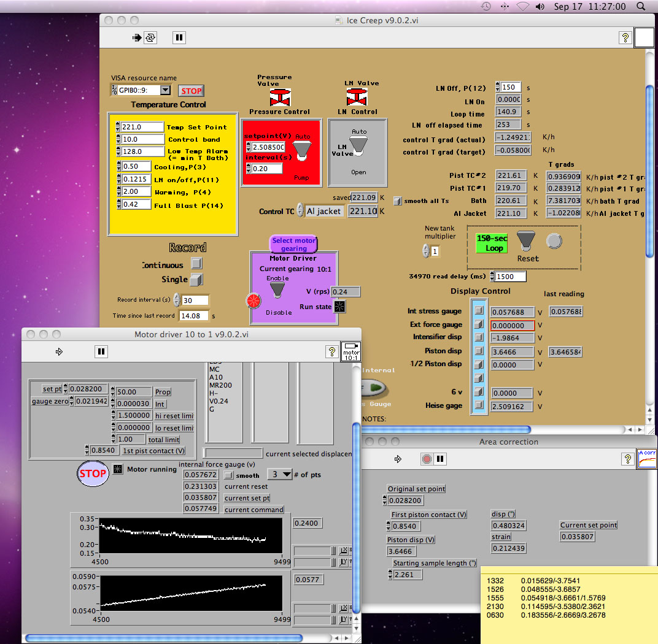This screenshot has height=644, width=658.
Task: Click the Run arrow in Ice Creep toolbar
Action: (137, 38)
